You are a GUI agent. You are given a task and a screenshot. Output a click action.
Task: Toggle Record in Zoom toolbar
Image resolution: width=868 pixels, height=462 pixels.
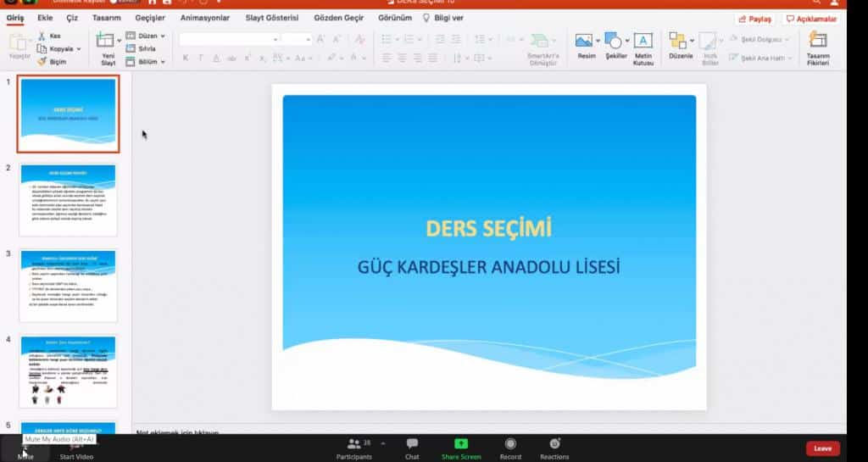pos(510,448)
